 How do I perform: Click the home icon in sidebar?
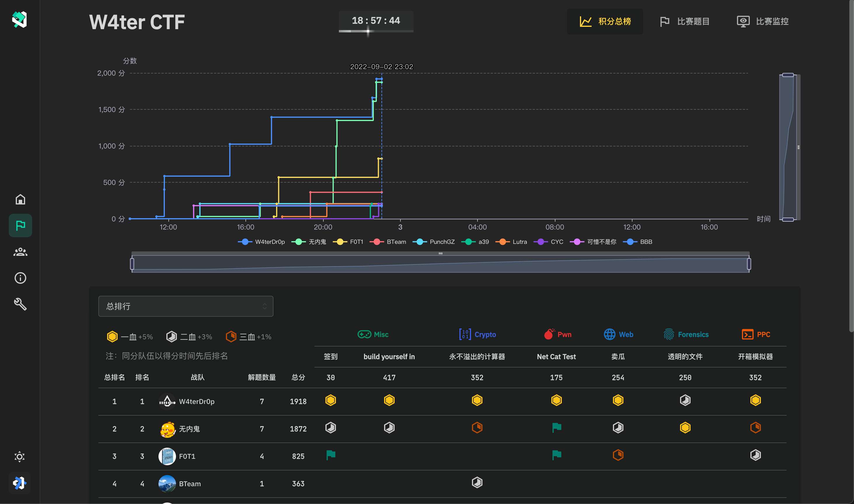pyautogui.click(x=20, y=199)
